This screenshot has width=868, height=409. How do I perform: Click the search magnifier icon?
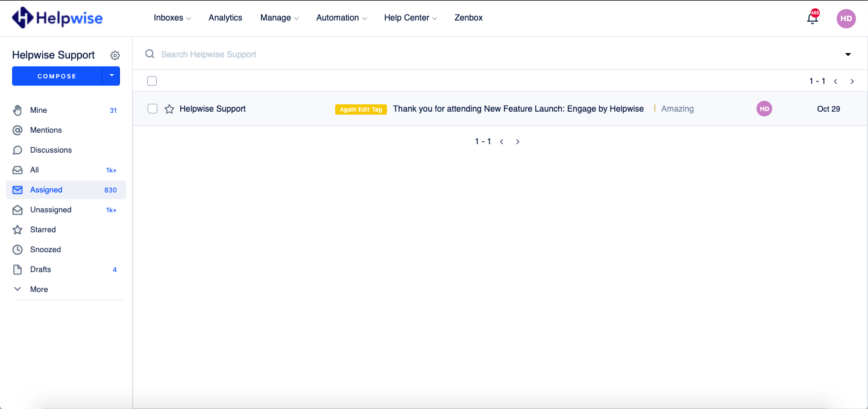(150, 54)
